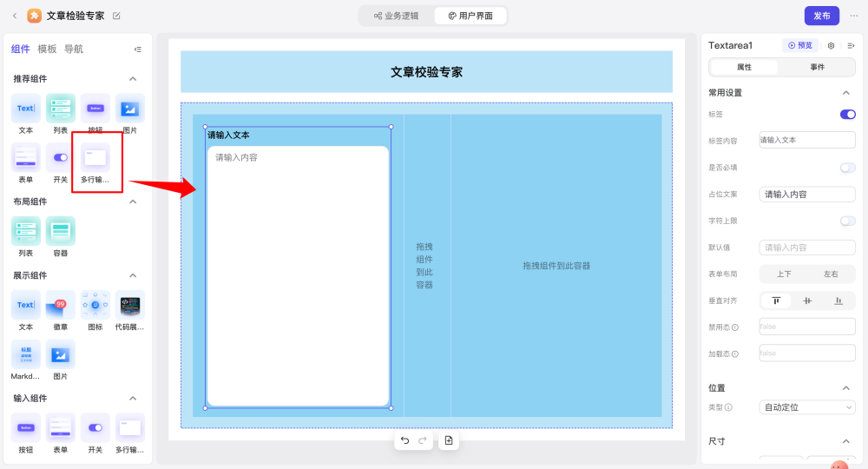The height and width of the screenshot is (469, 868).
Task: Collapse the 输入组件 section
Action: pos(133,398)
